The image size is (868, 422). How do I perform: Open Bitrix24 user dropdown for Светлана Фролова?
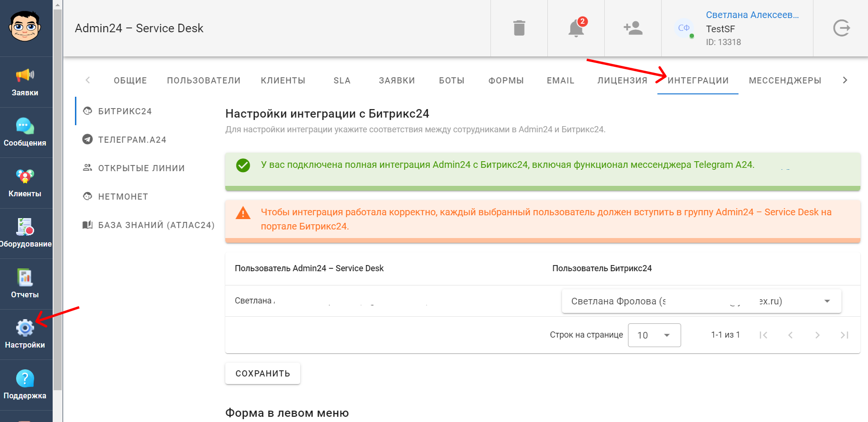pyautogui.click(x=702, y=301)
